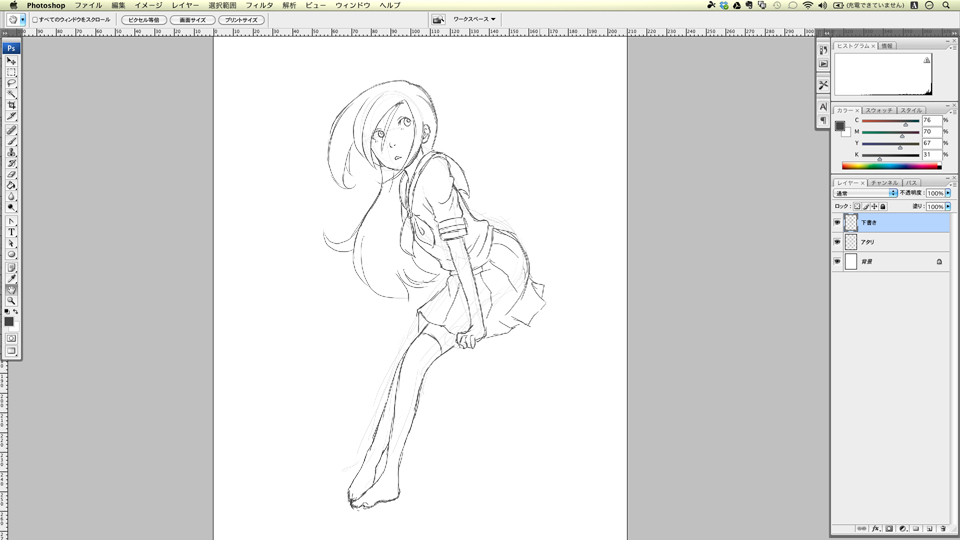Open the Layers panel options menu

951,183
